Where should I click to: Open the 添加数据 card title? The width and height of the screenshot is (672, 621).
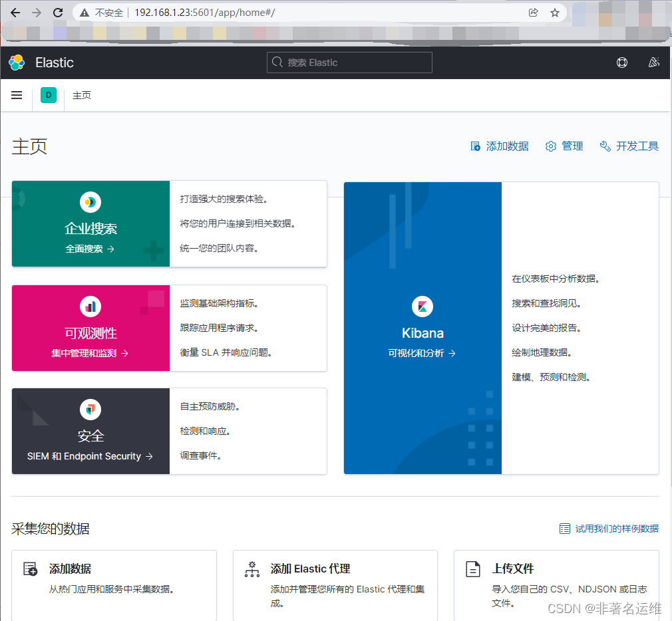tap(71, 568)
